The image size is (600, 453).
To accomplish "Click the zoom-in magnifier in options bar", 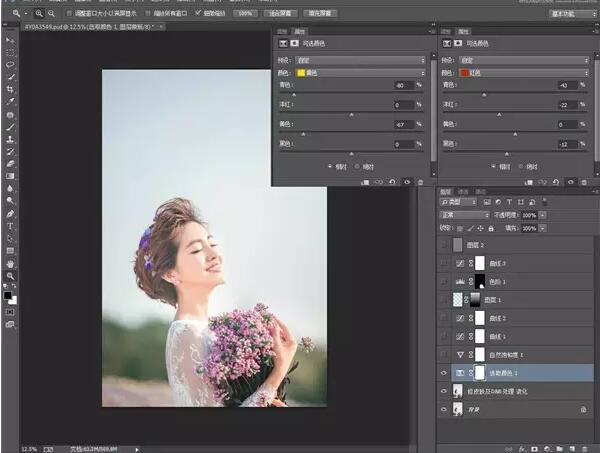I will (39, 13).
